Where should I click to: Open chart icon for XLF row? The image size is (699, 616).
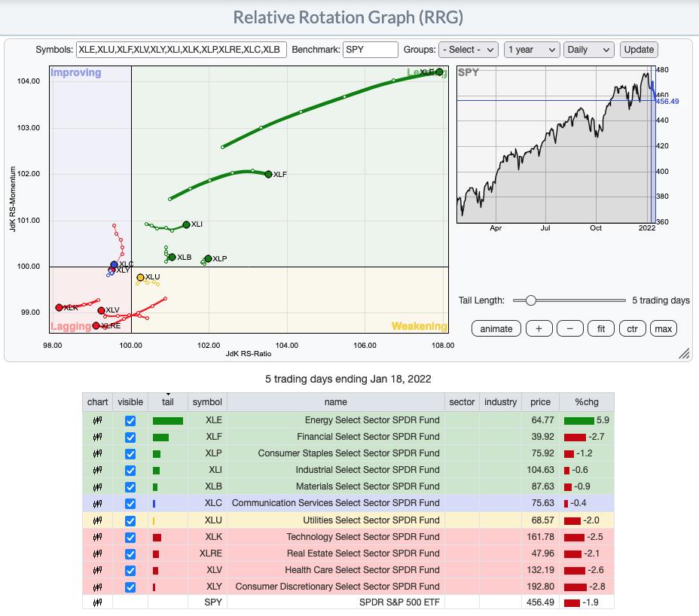tap(98, 437)
